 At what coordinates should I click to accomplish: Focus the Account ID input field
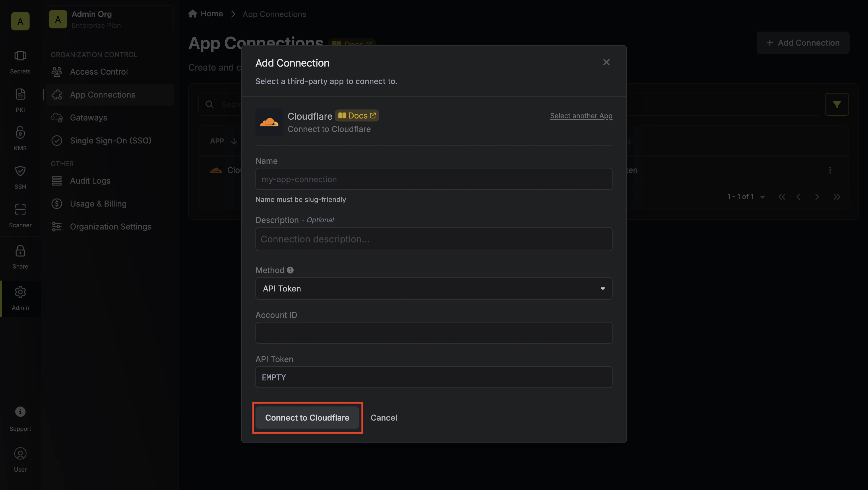(x=434, y=333)
